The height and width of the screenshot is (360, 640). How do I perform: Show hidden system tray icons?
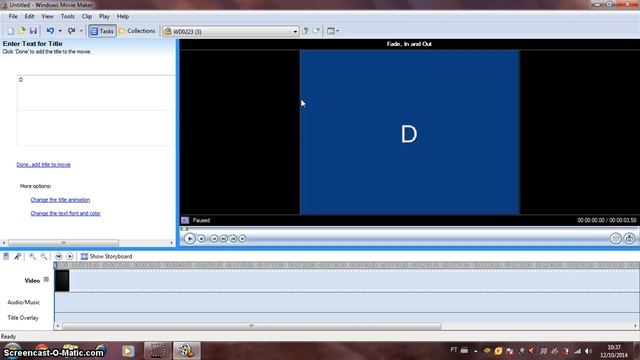[476, 351]
